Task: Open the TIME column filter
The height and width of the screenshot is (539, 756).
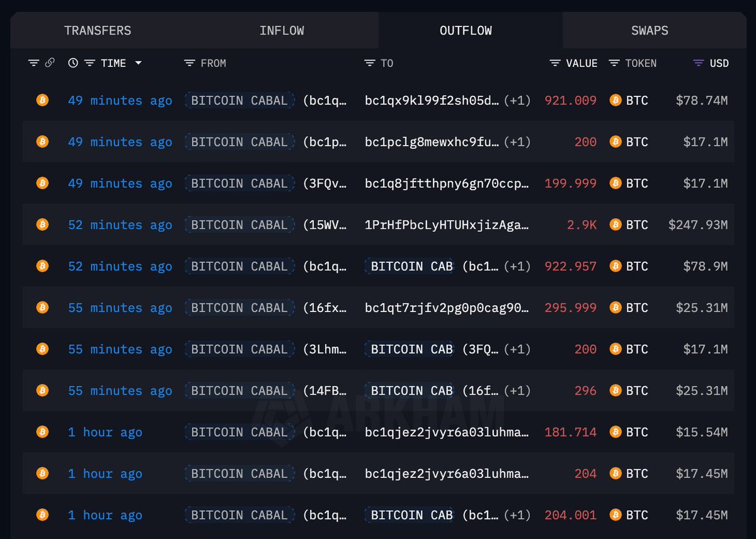Action: tap(90, 63)
